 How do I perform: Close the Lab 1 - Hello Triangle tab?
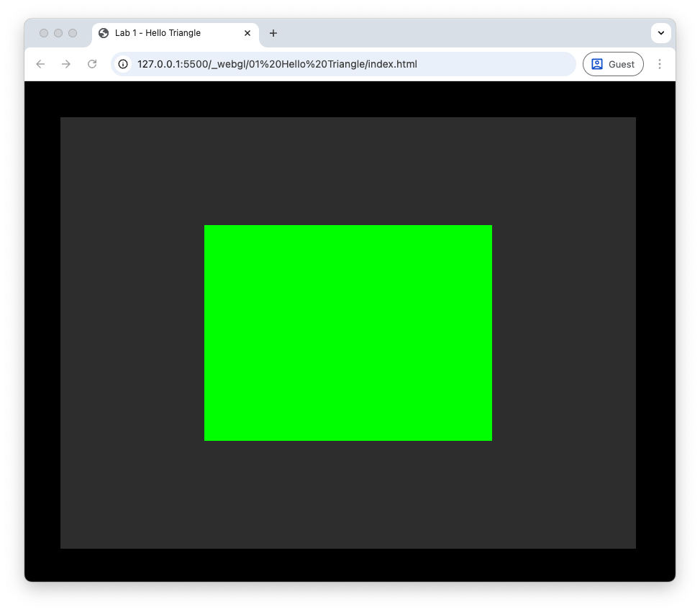[x=247, y=33]
